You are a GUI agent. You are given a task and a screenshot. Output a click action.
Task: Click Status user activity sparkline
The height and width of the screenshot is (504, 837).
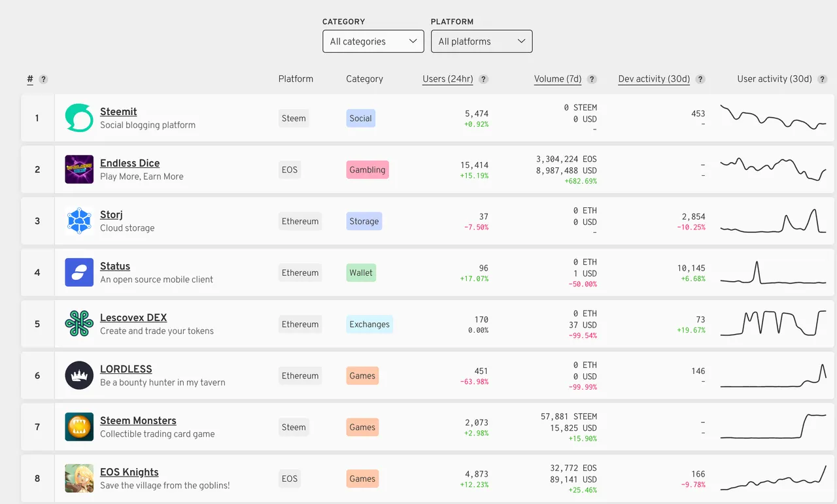point(774,273)
